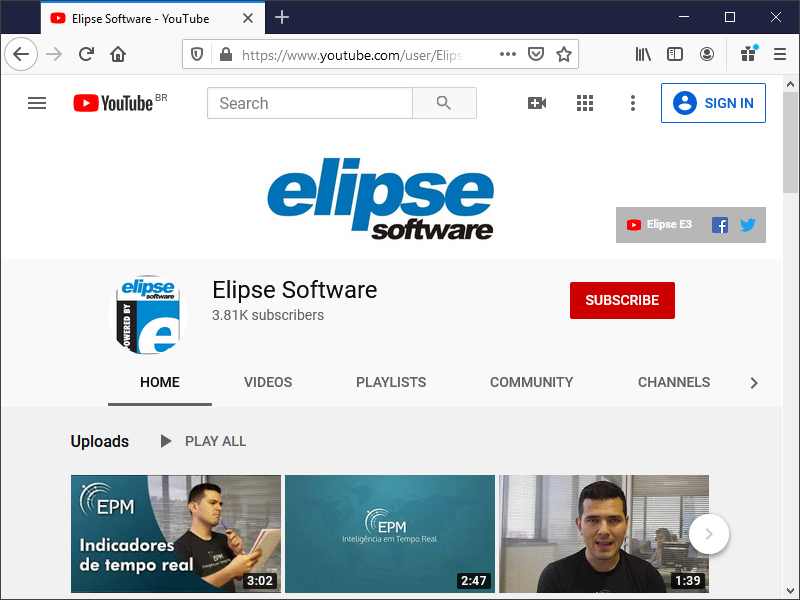Open the Indicadores de tempo real video
The width and height of the screenshot is (800, 600).
click(x=175, y=534)
